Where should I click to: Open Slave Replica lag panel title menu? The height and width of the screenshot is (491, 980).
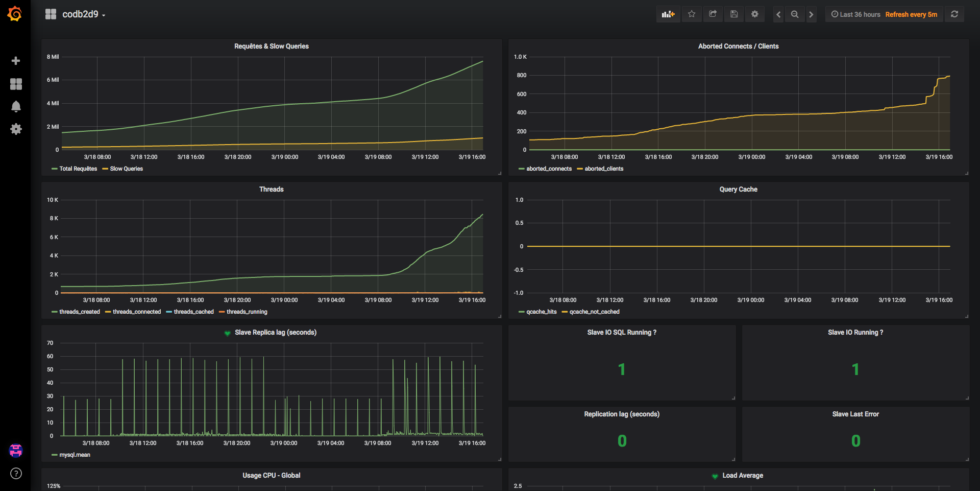[275, 333]
